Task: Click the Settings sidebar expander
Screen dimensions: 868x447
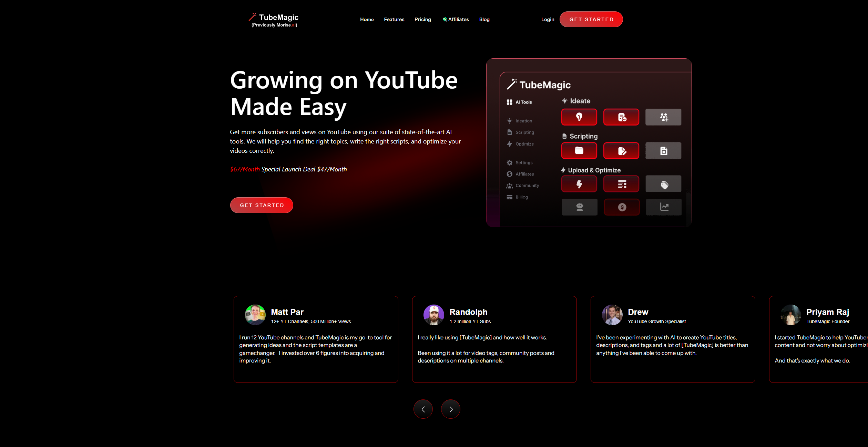Action: pos(519,162)
